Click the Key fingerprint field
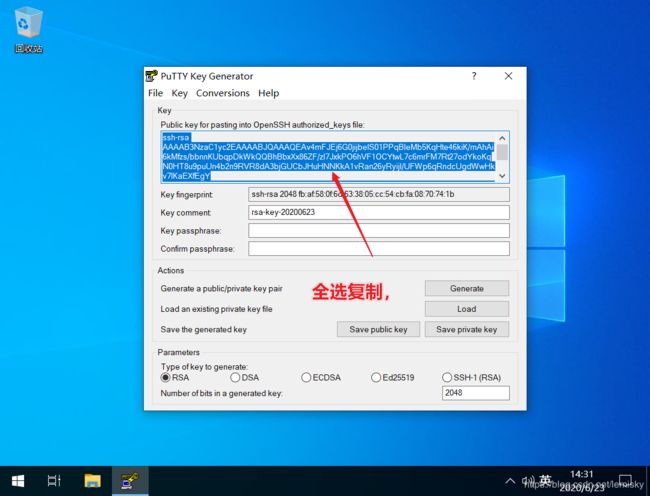Image resolution: width=650 pixels, height=496 pixels. click(x=379, y=194)
